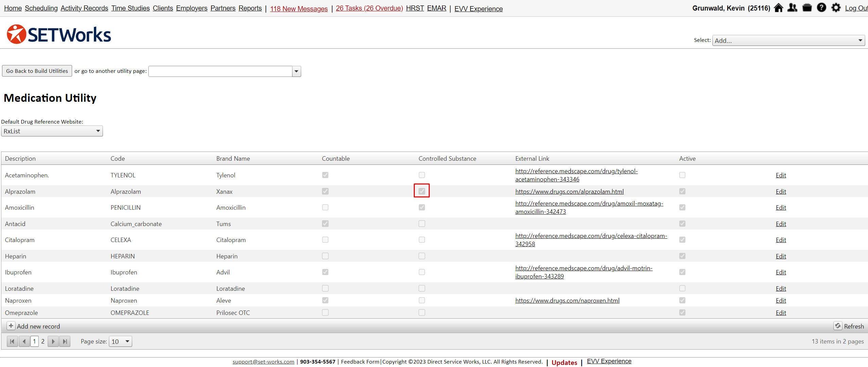Click the Calcium_carbonate code cell
The image size is (868, 367).
[136, 224]
